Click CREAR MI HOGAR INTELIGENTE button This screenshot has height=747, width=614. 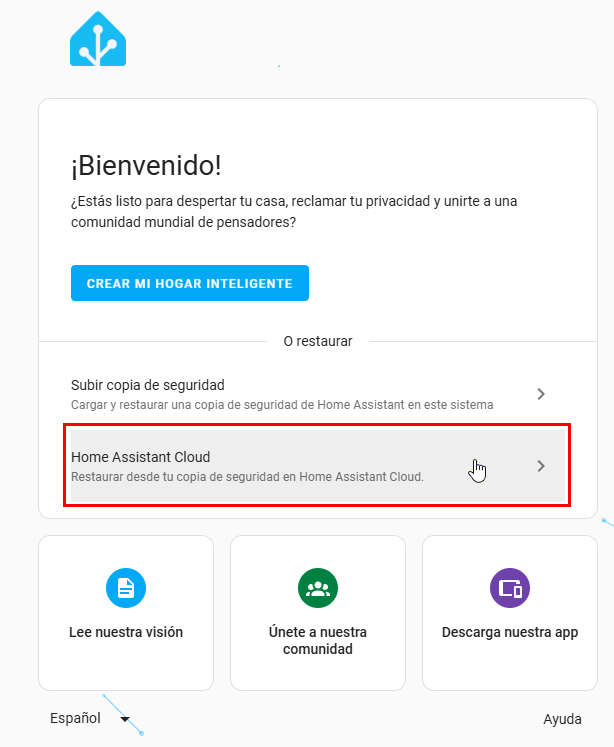tap(190, 283)
